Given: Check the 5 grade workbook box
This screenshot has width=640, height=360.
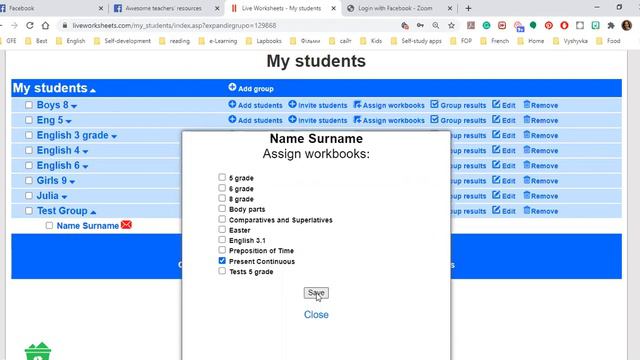Looking at the screenshot, I should (x=222, y=177).
